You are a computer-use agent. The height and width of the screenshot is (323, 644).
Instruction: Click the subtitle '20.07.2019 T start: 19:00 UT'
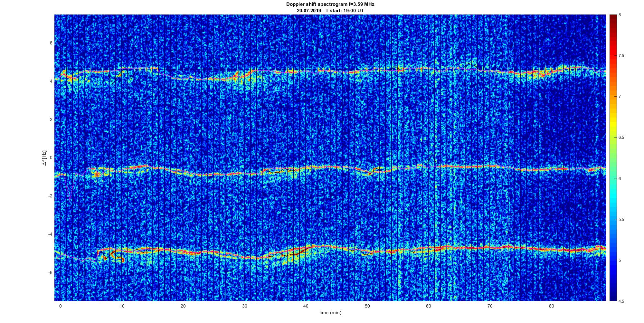[330, 11]
